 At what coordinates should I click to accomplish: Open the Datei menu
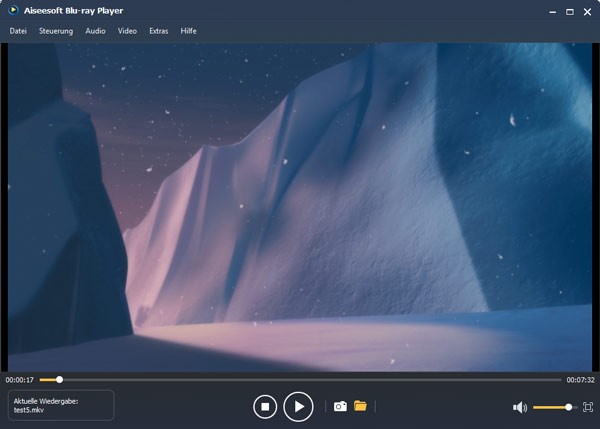click(18, 31)
